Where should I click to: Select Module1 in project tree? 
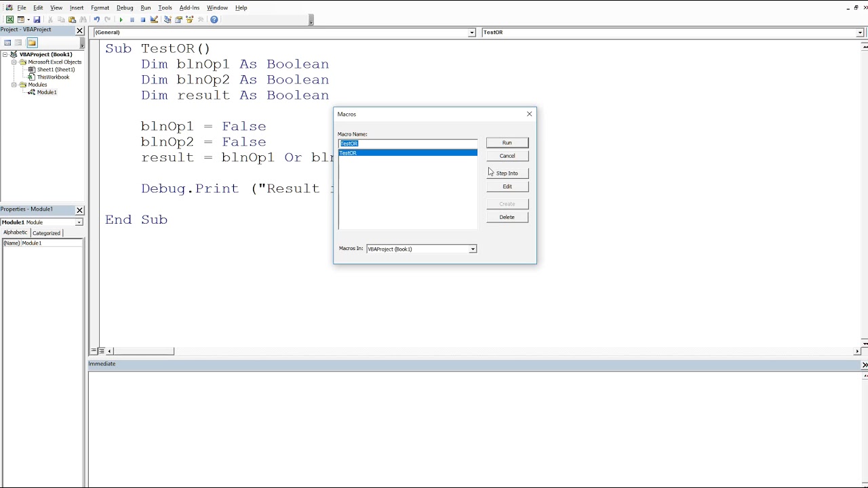[47, 92]
